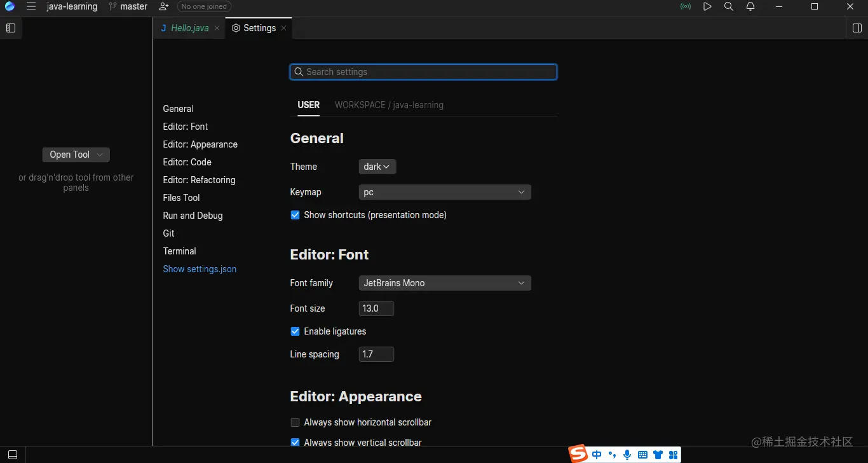Open Run and Debug settings
The width and height of the screenshot is (868, 463).
point(193,216)
